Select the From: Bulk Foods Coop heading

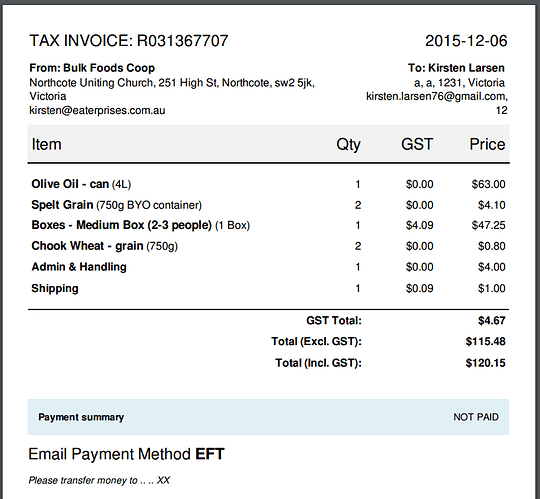[92, 68]
